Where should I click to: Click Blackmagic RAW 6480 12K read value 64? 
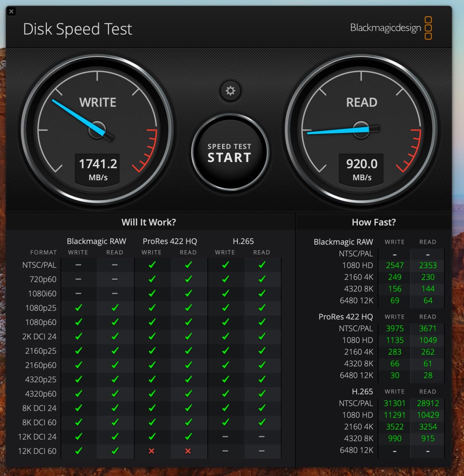click(x=428, y=301)
